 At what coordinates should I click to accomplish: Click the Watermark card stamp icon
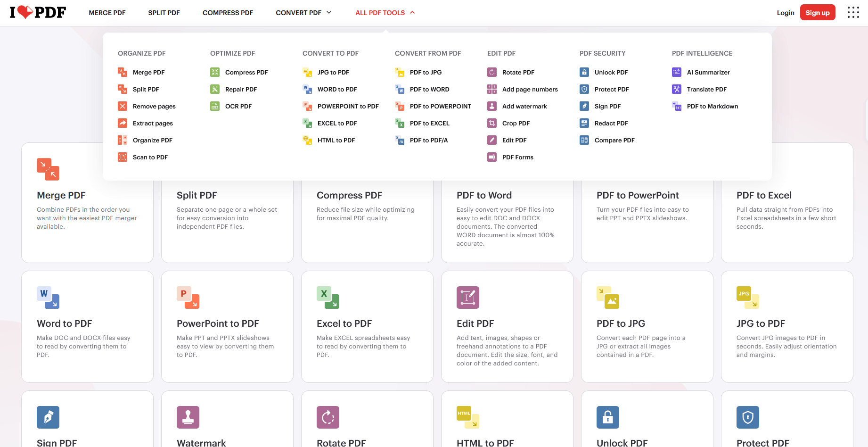pos(188,417)
